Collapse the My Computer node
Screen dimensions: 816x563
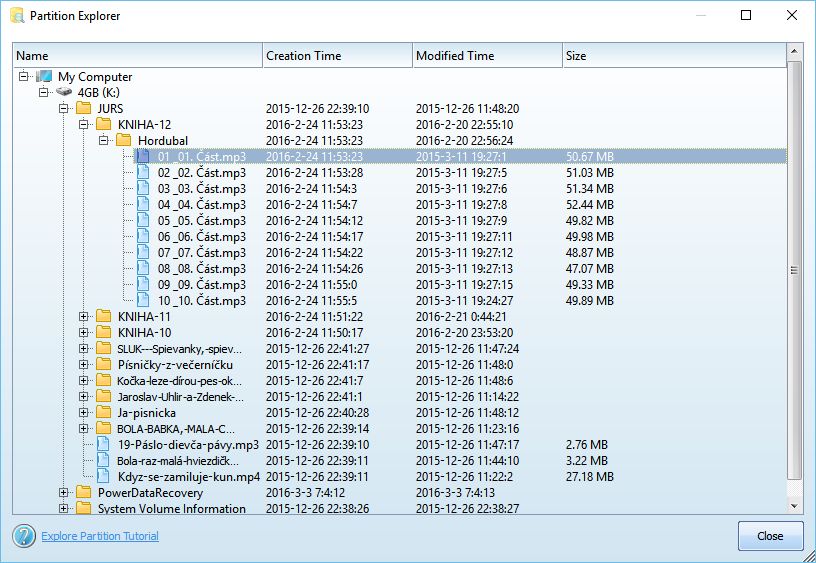click(x=23, y=76)
